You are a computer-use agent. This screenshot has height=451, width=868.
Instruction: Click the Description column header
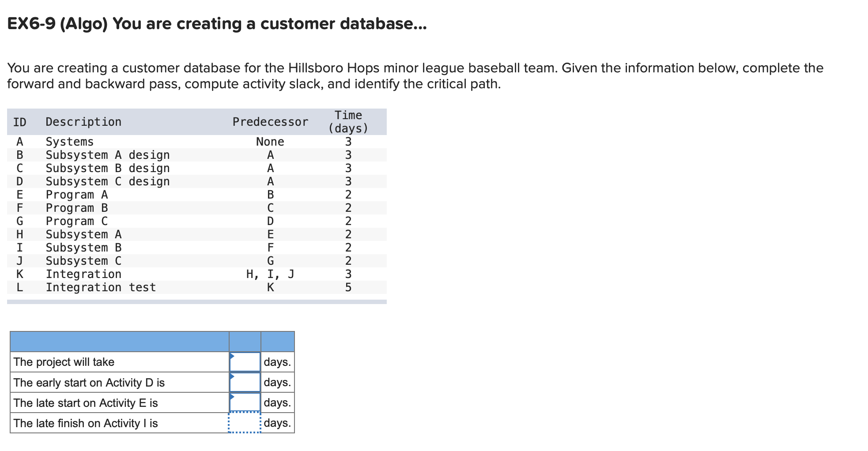[83, 122]
